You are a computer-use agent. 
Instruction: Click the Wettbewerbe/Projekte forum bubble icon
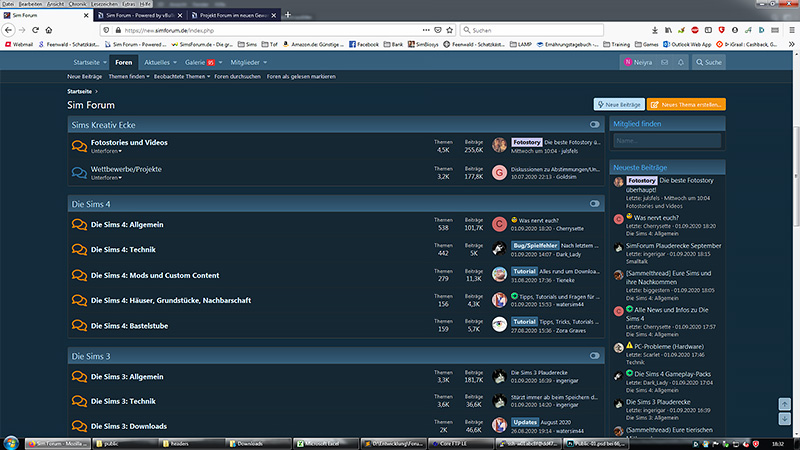tap(79, 173)
